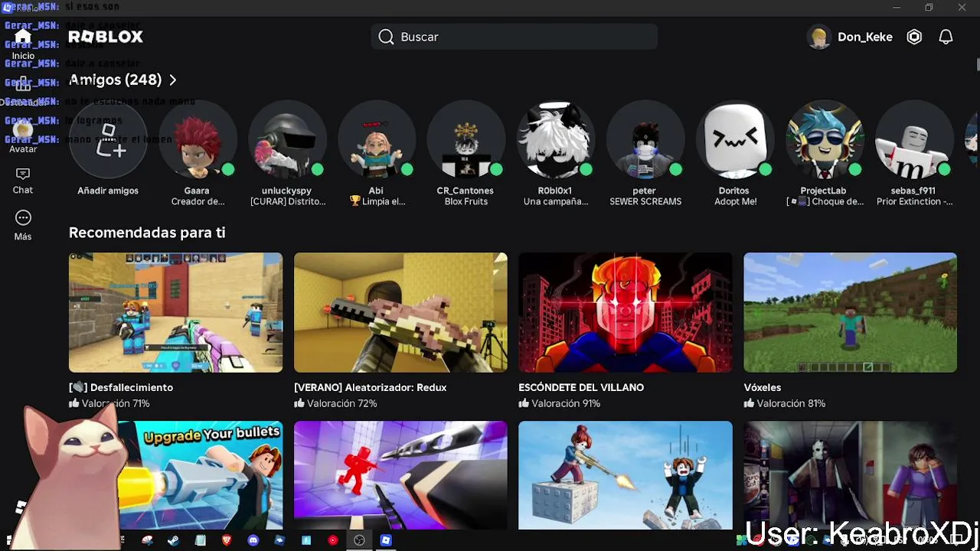This screenshot has width=980, height=551.
Task: Open the Robux balance icon
Action: tap(914, 37)
